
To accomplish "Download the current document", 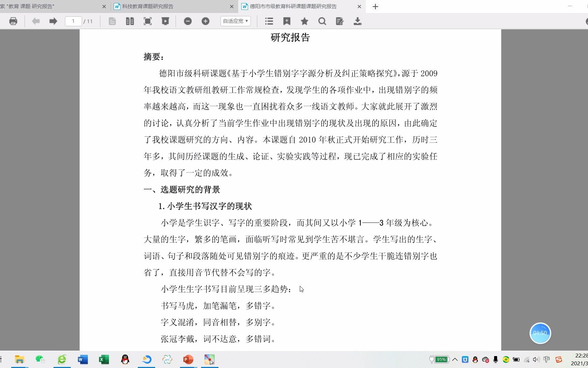I will point(357,21).
